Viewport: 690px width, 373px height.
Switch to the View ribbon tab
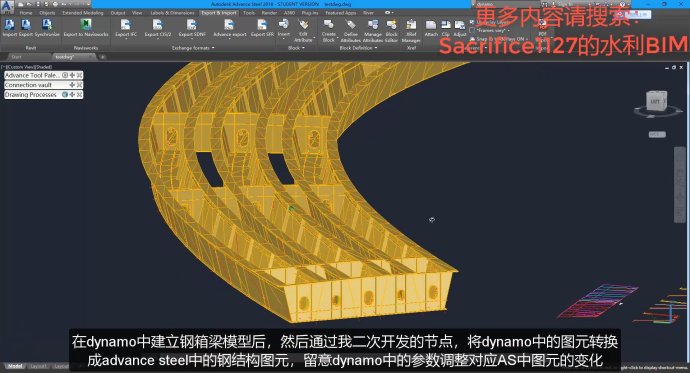[x=137, y=13]
